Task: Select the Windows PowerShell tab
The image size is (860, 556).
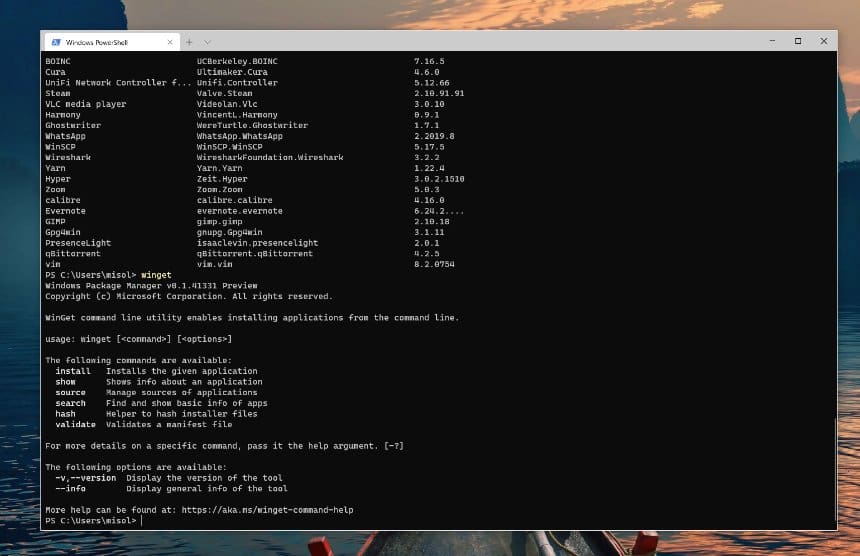Action: pos(111,42)
